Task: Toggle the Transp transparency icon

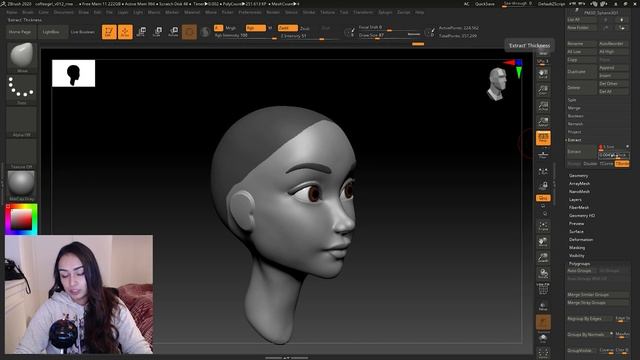Action: tap(543, 306)
